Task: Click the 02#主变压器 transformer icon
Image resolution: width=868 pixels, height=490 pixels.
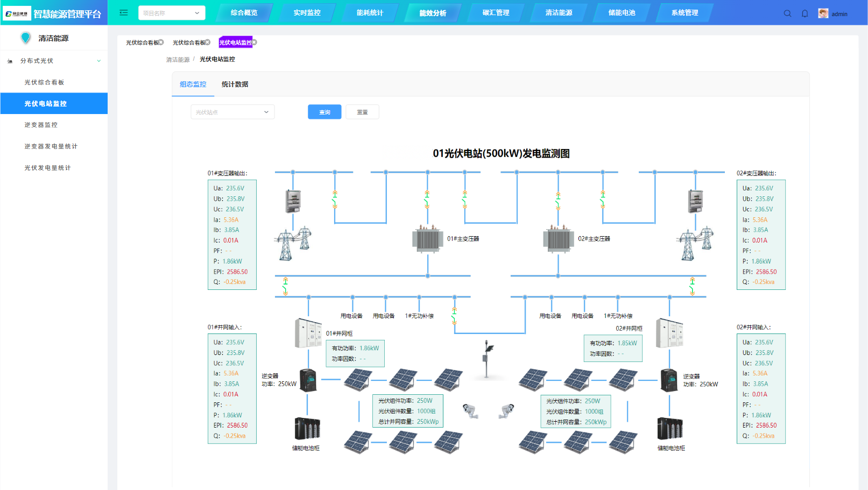Action: [x=558, y=239]
